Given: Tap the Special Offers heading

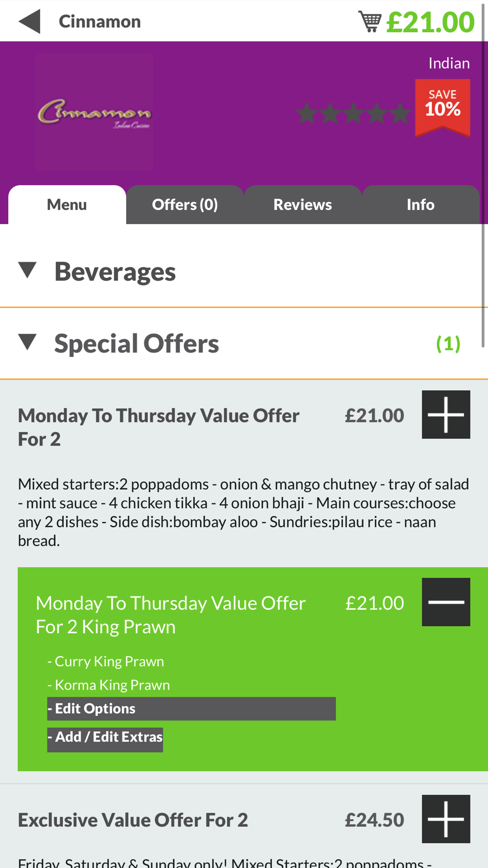Looking at the screenshot, I should (x=137, y=343).
